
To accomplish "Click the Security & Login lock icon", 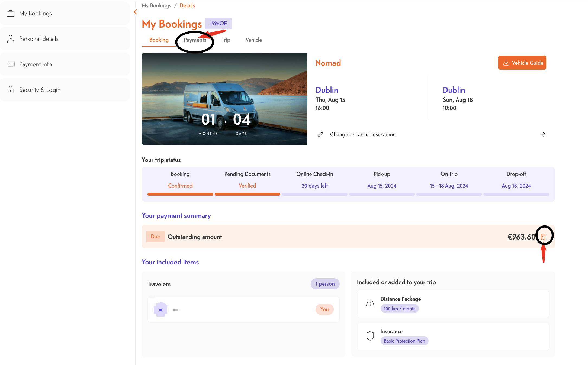I will (x=11, y=90).
